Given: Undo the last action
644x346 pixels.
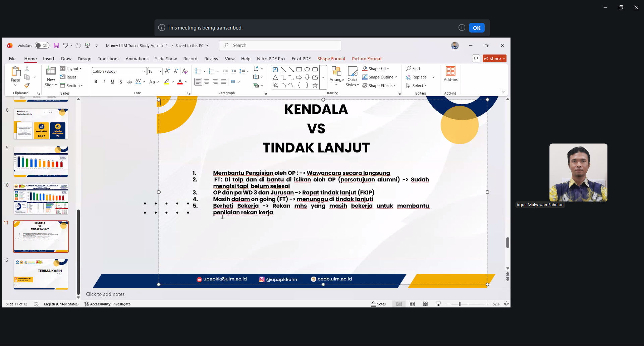Looking at the screenshot, I should [65, 46].
